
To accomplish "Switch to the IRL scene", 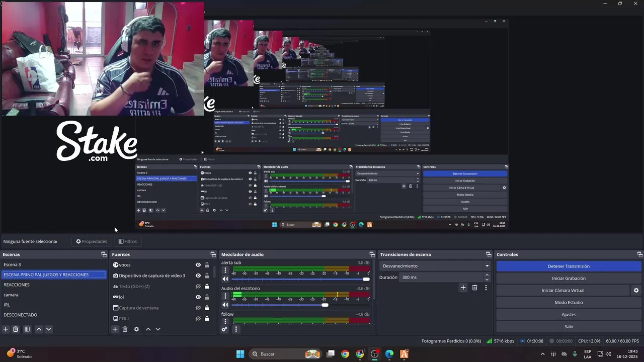I will click(x=54, y=305).
